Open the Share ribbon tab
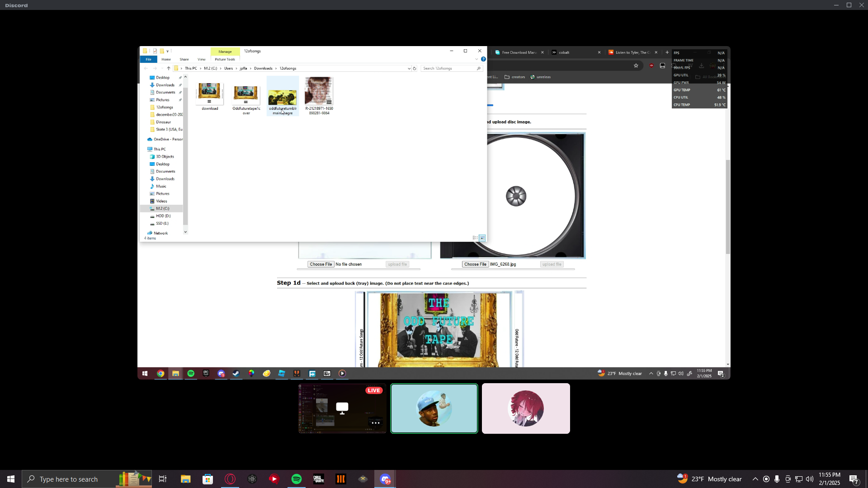The width and height of the screenshot is (868, 488). 184,59
